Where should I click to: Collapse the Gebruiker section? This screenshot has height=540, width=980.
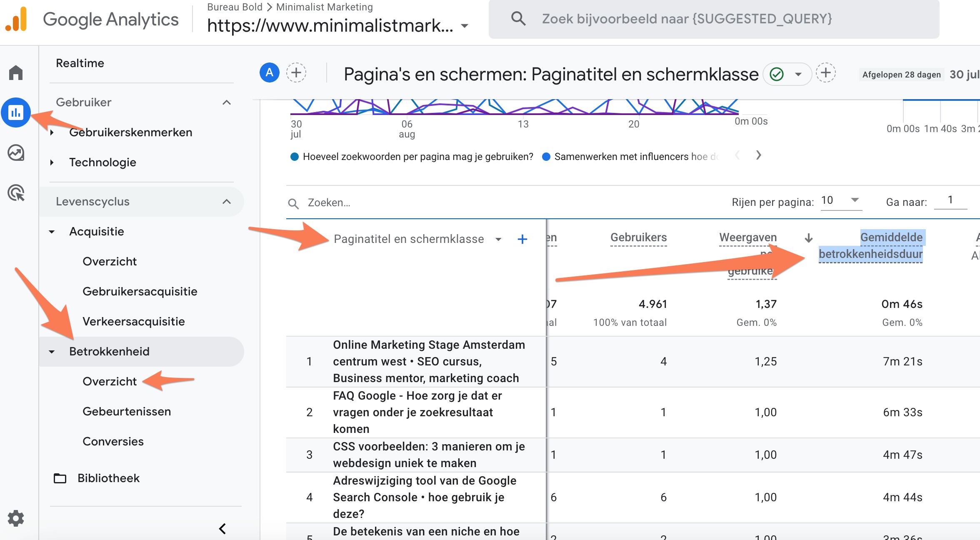point(227,102)
